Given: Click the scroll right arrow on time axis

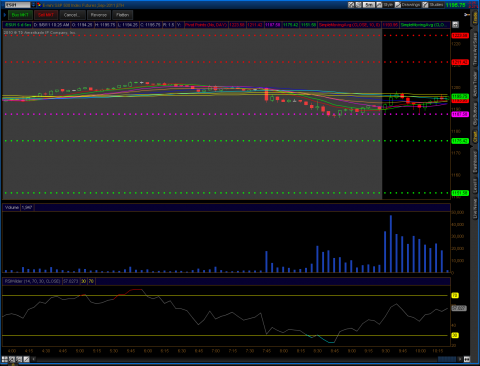Looking at the screenshot, I should tap(460, 359).
